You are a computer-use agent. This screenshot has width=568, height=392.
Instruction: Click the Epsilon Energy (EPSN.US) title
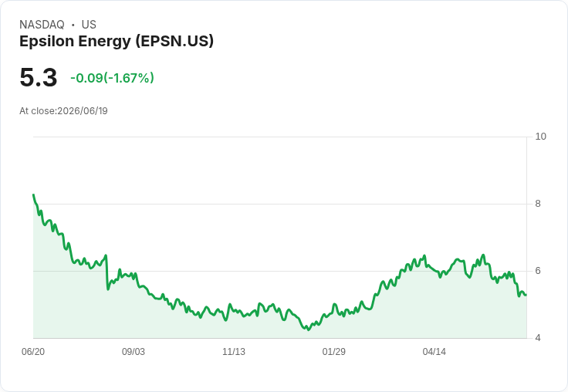tap(117, 42)
